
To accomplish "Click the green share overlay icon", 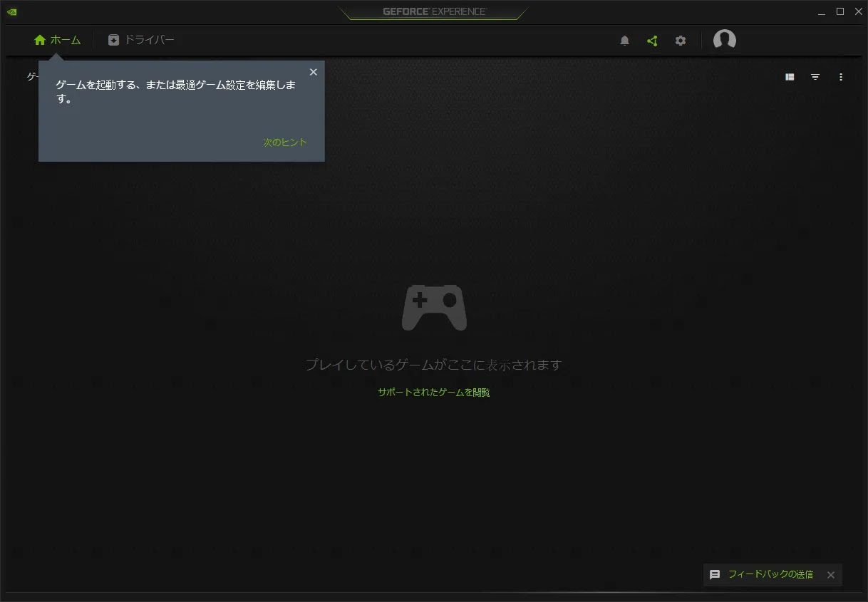I will pos(652,41).
